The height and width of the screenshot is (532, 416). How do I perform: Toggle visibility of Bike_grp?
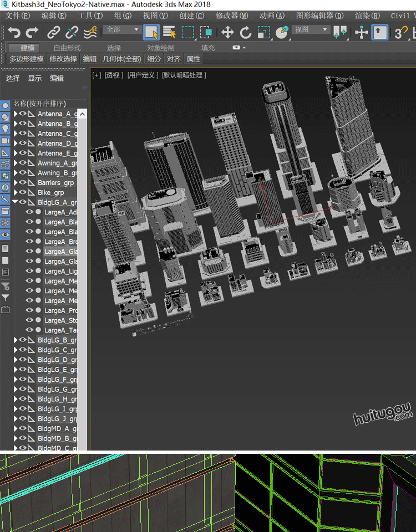23,193
